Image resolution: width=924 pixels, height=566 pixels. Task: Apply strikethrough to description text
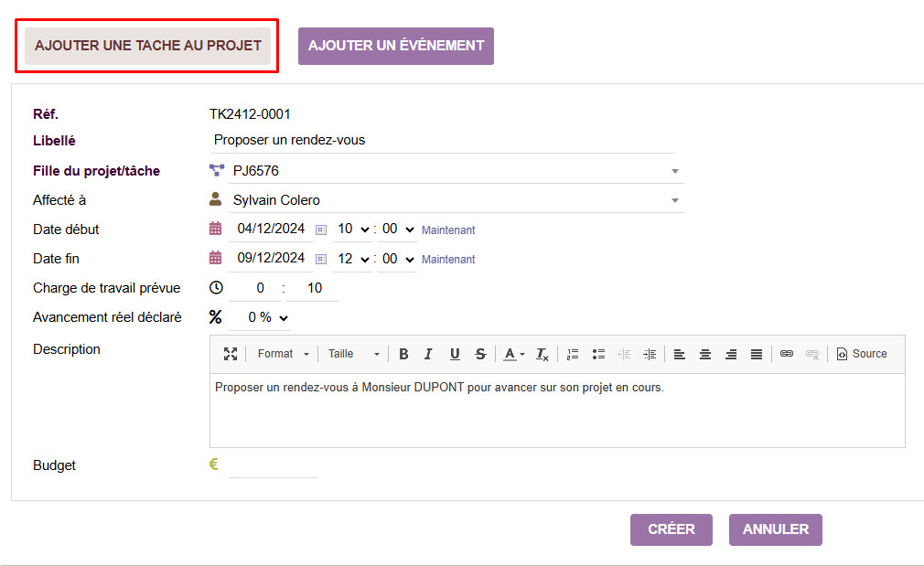(x=480, y=354)
